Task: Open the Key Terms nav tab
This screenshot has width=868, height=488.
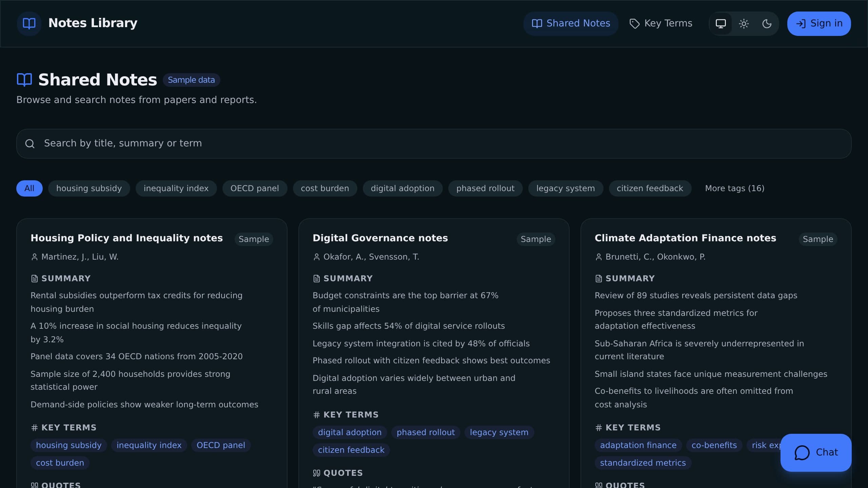Action: point(660,23)
